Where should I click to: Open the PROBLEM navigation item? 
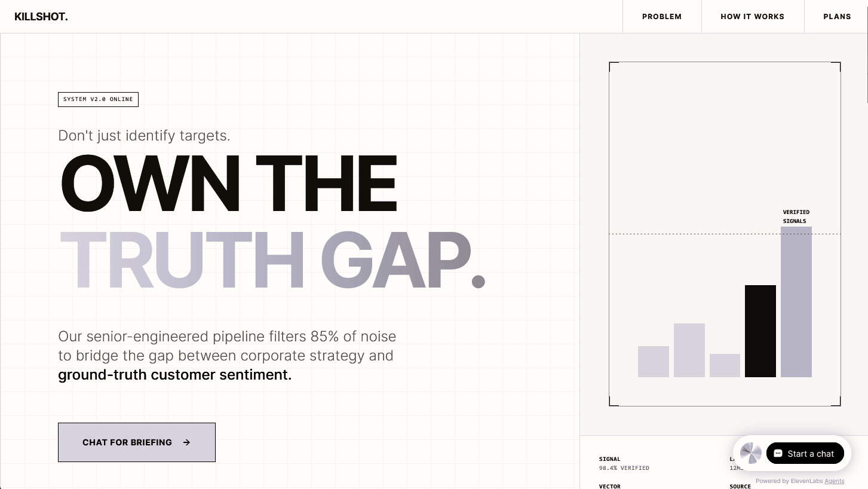pos(662,16)
